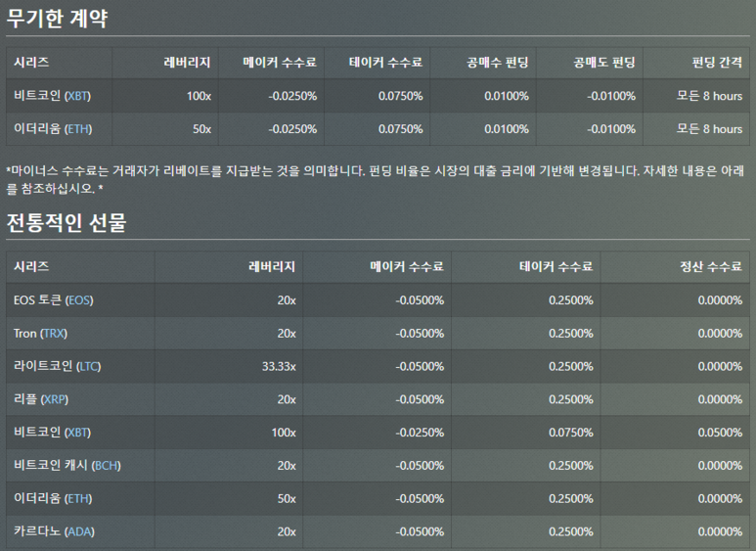This screenshot has height=551, width=756.
Task: Click the 메이커 수수료 header in the perpetual table
Action: (x=280, y=63)
